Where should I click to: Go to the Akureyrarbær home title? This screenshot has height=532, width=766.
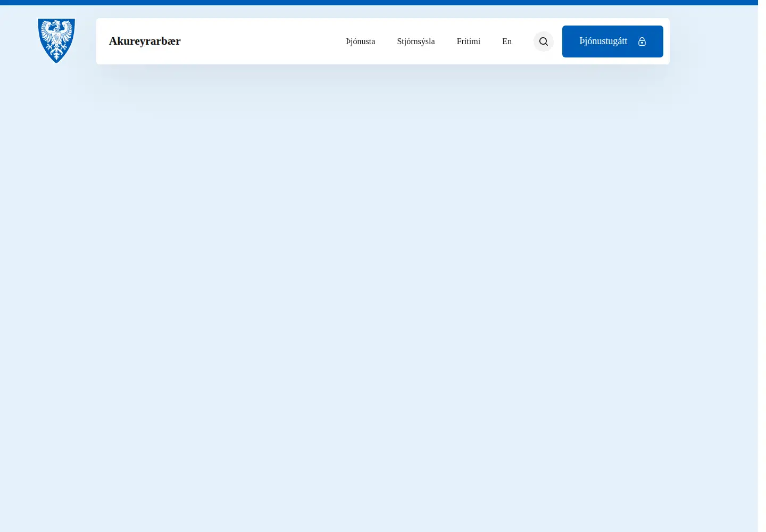pyautogui.click(x=145, y=41)
